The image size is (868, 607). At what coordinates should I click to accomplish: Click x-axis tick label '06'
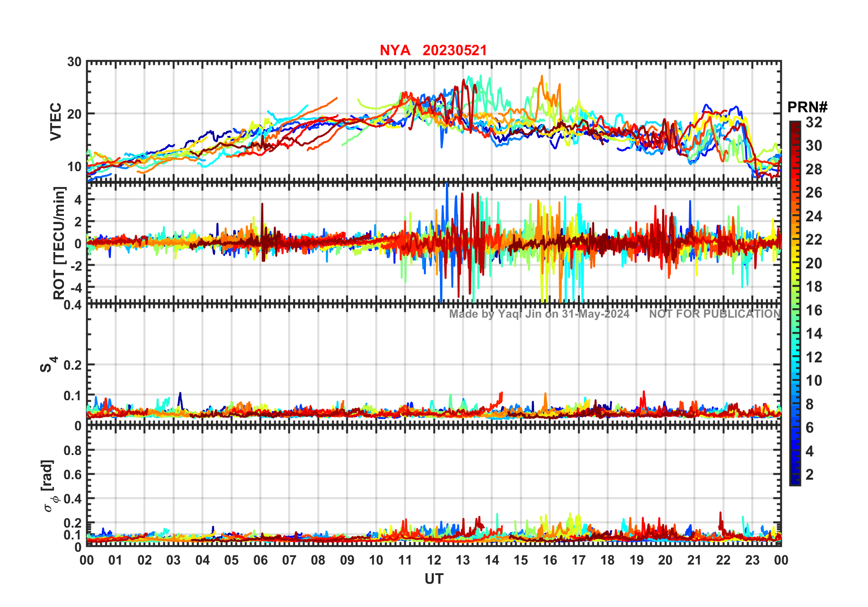tap(261, 560)
